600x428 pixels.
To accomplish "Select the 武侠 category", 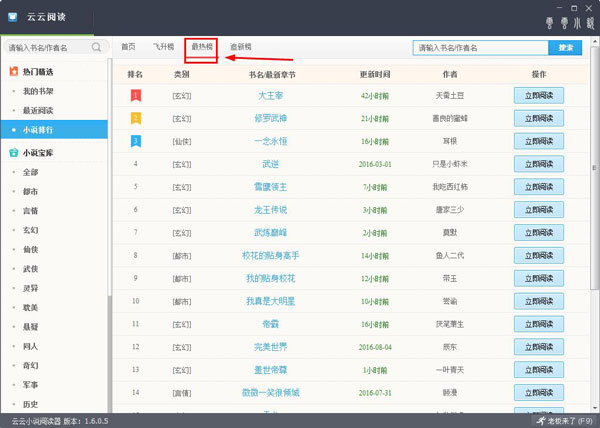I will [31, 269].
